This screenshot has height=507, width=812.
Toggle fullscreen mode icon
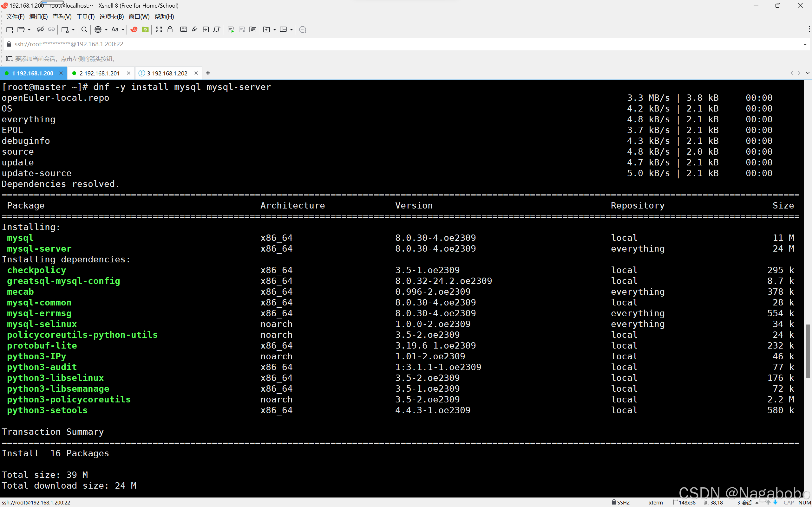click(159, 29)
